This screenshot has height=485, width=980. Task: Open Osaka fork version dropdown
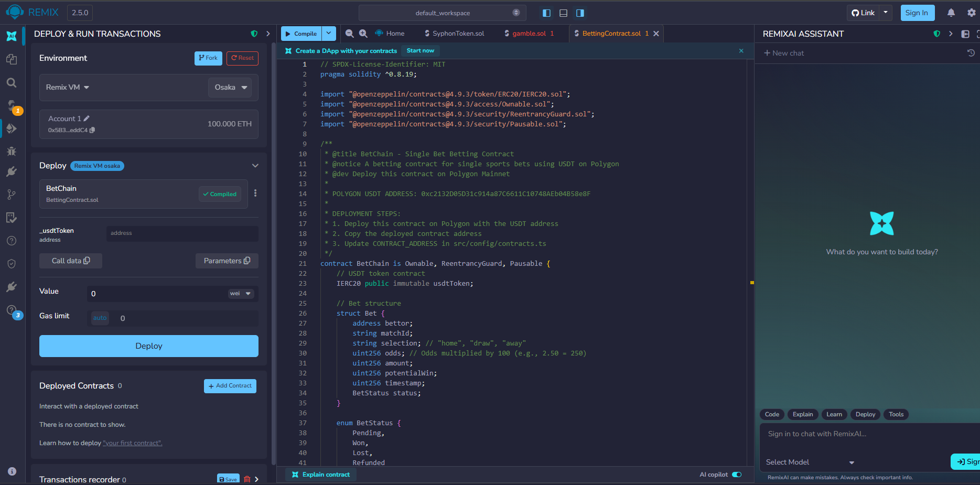230,87
